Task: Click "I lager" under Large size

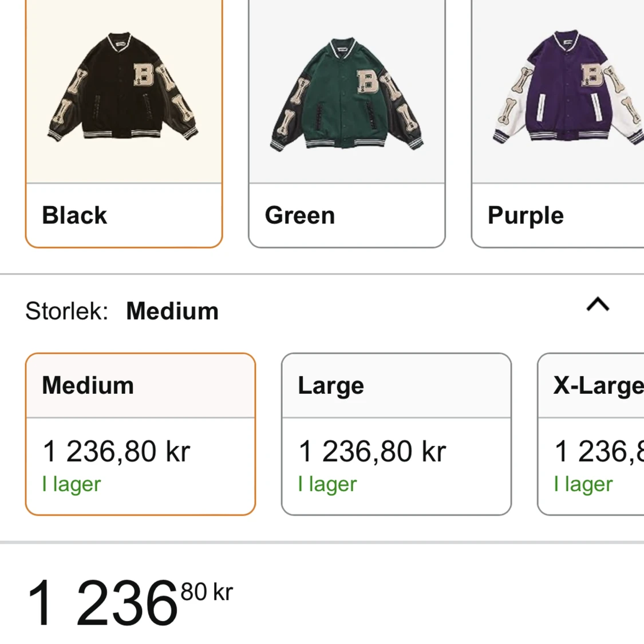Action: coord(327,484)
